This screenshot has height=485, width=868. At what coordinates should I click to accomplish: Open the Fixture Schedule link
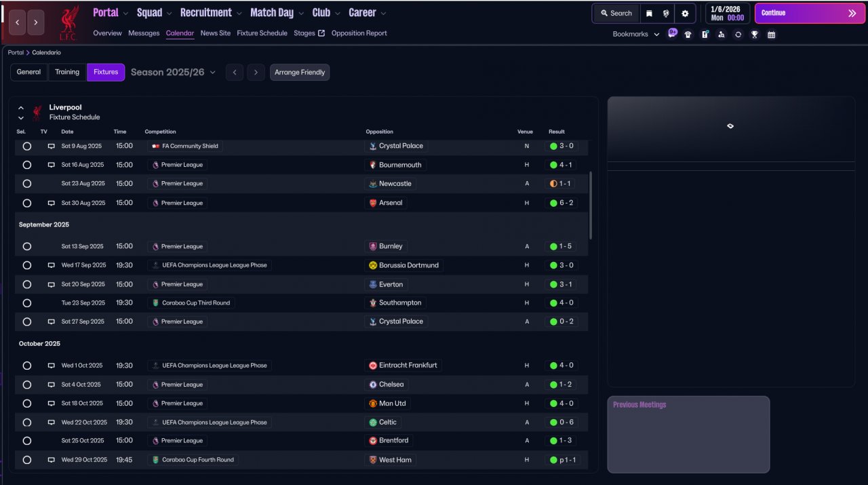click(262, 33)
